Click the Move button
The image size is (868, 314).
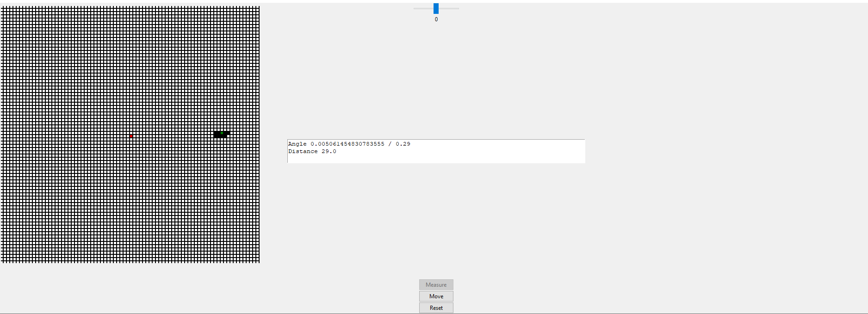(436, 296)
